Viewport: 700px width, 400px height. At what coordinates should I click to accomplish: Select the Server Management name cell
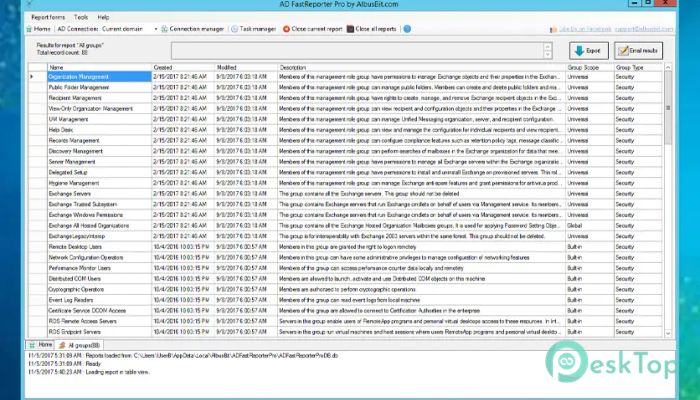tap(99, 162)
